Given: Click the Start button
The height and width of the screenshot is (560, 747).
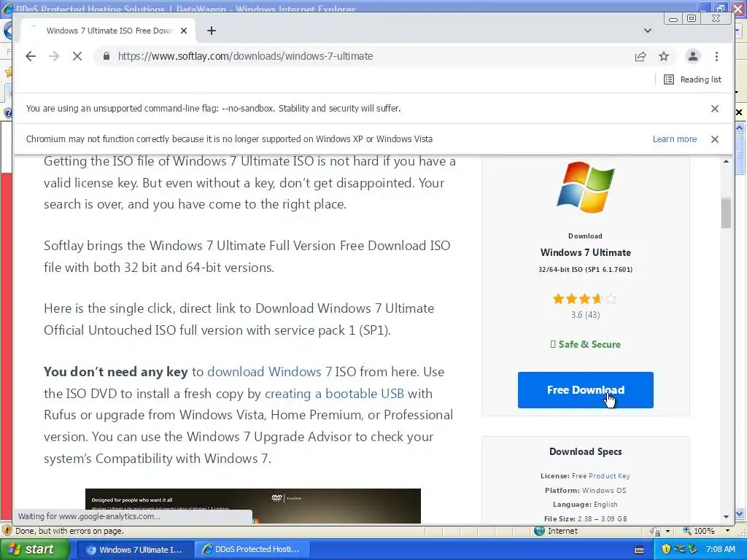Looking at the screenshot, I should tap(34, 549).
